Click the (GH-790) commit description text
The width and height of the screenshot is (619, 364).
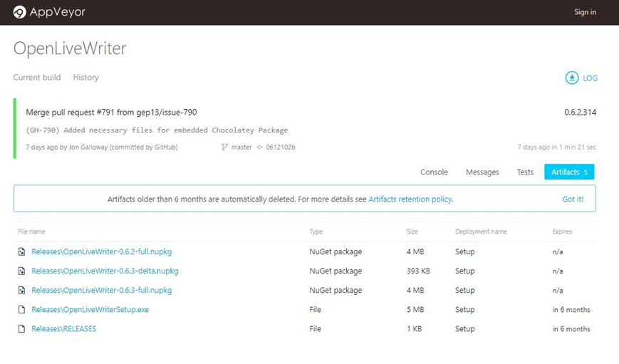tap(157, 130)
